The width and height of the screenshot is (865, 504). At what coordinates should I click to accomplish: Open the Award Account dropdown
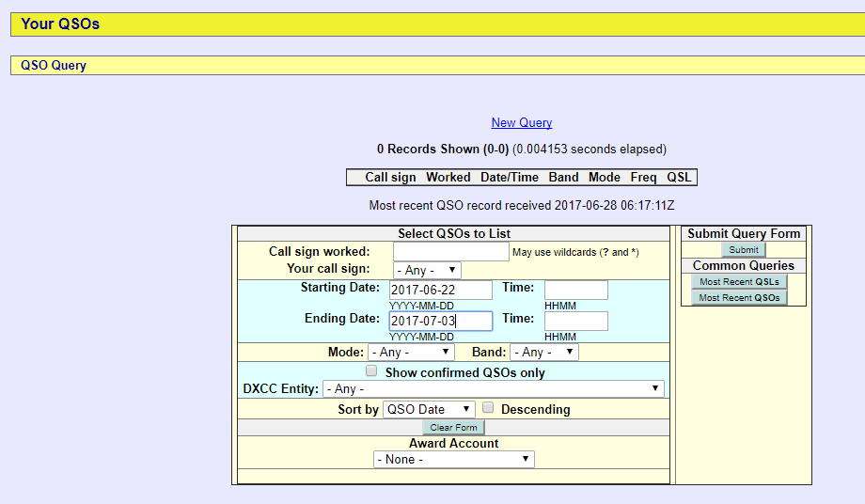pyautogui.click(x=453, y=459)
